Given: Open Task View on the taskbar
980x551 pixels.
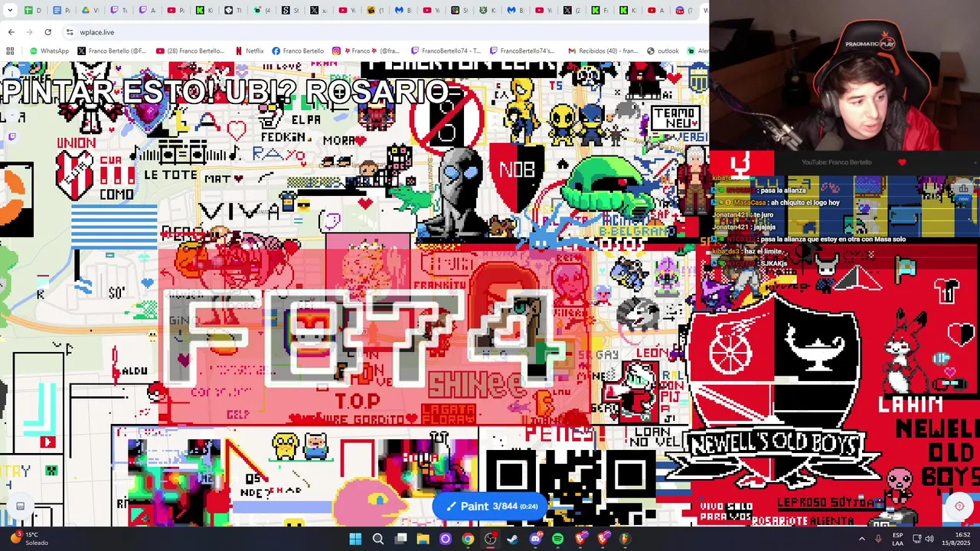Looking at the screenshot, I should 400,539.
